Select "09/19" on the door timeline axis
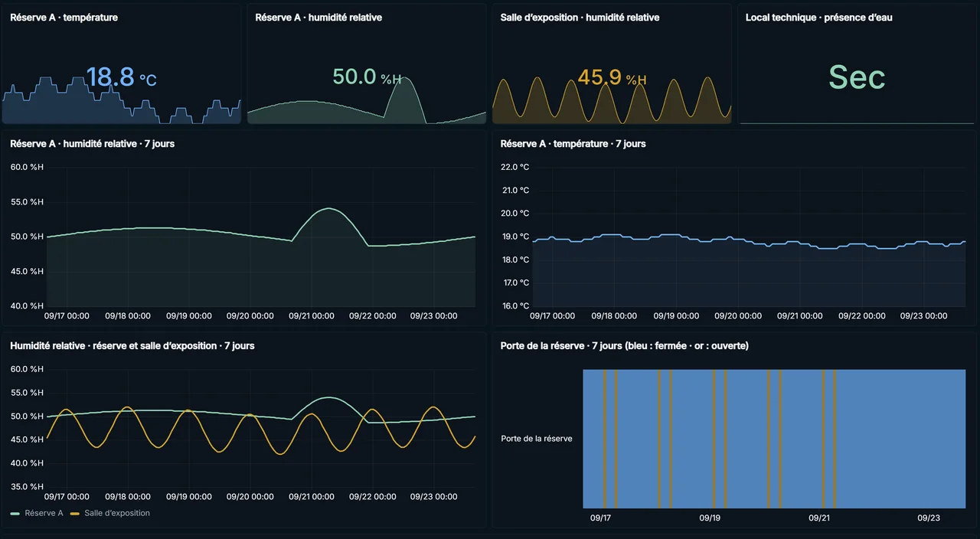This screenshot has height=539, width=980. point(710,518)
